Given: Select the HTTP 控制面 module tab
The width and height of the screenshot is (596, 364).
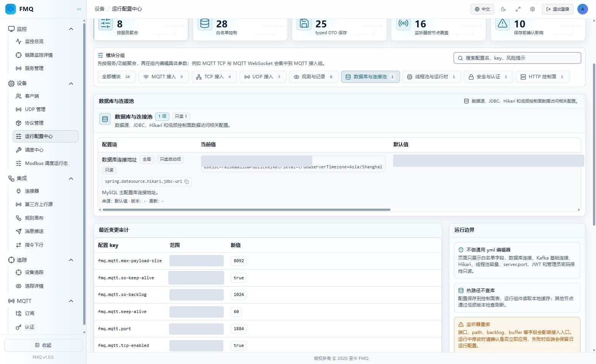Looking at the screenshot, I should coord(542,77).
